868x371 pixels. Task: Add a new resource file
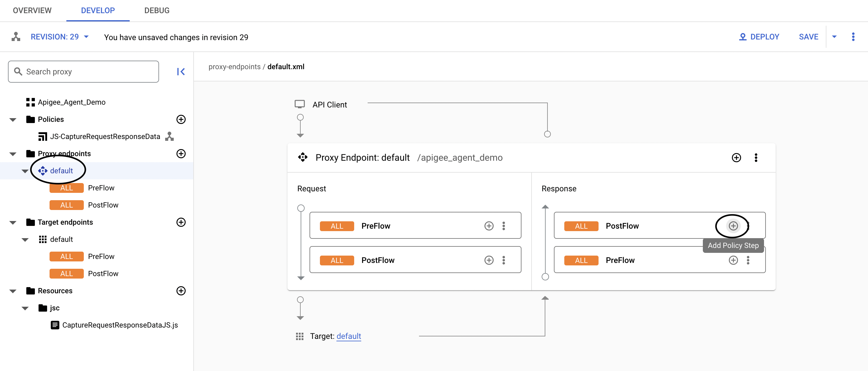(181, 291)
